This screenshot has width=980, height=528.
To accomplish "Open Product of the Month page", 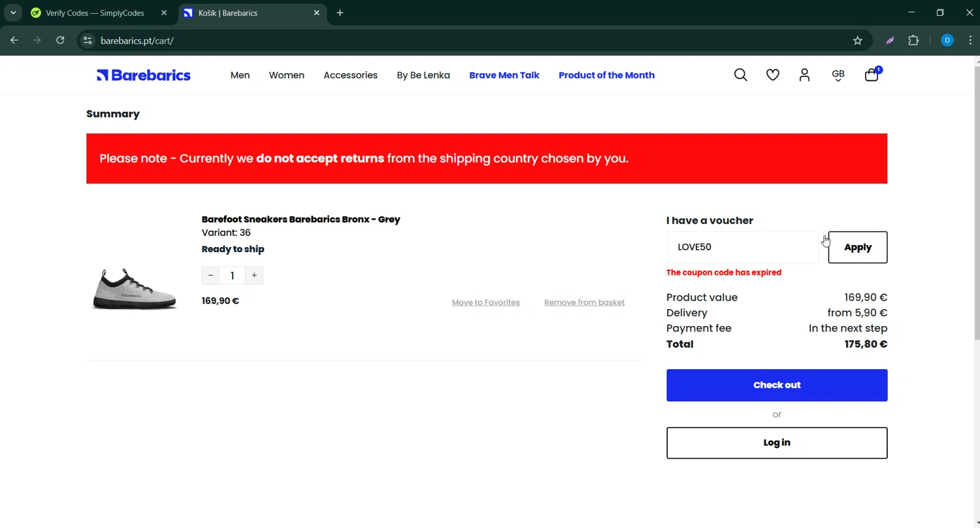I will point(606,75).
